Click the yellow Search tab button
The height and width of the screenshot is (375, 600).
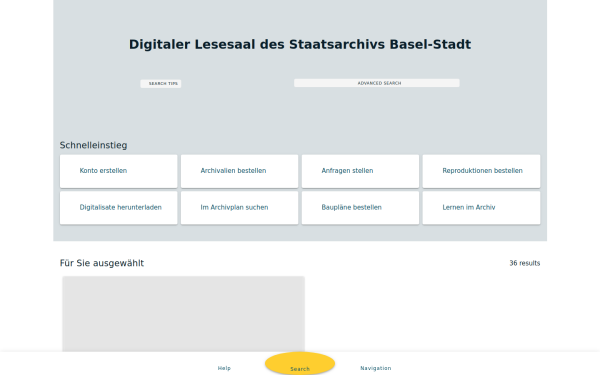300,364
